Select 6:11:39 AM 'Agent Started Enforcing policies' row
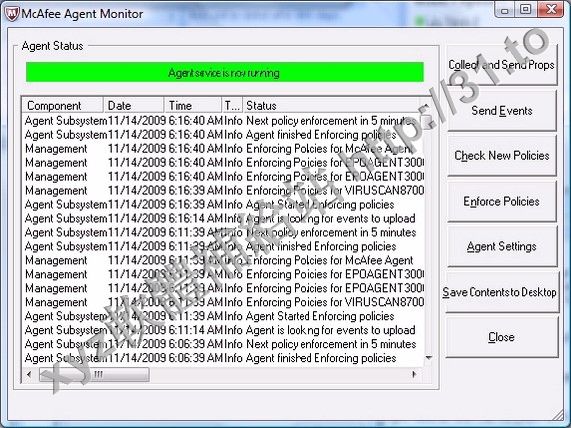571x428 pixels. [x=224, y=316]
